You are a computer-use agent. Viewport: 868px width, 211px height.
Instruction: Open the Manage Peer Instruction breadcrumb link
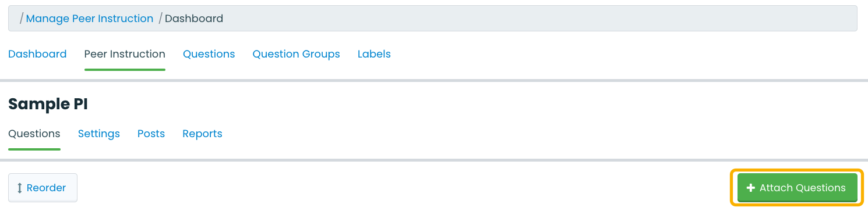90,19
